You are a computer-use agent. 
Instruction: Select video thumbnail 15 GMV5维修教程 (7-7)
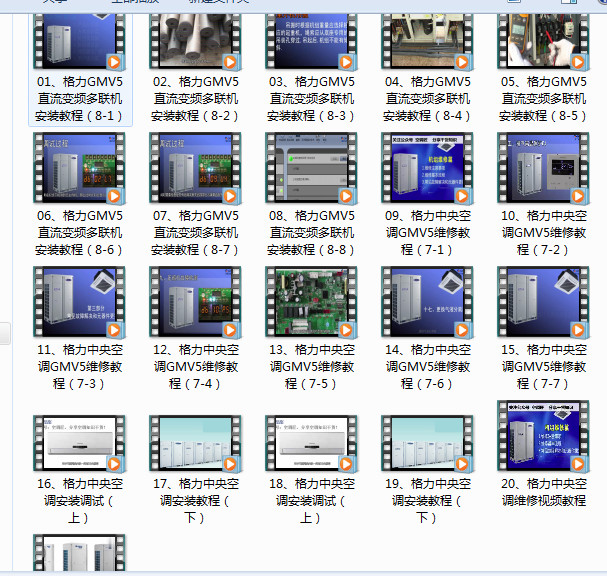point(544,302)
